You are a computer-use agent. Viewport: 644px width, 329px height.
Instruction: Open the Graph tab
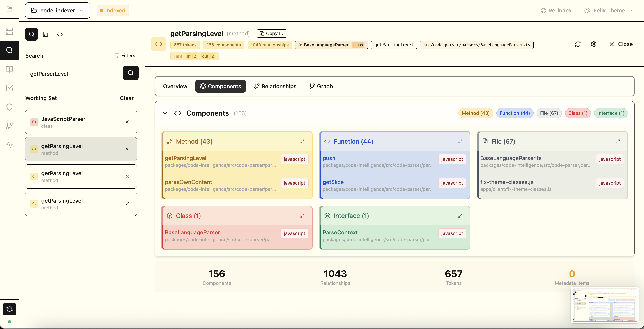click(321, 86)
